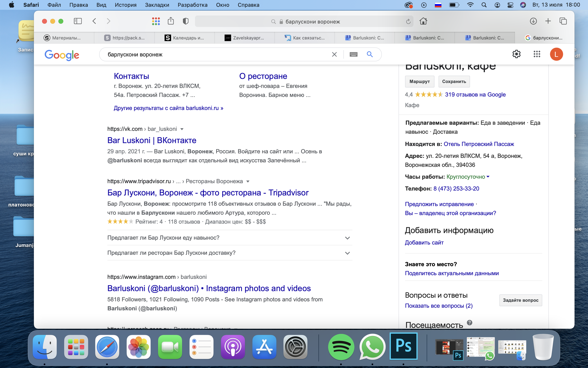The image size is (588, 368).
Task: Clear the Google search box with the X
Action: point(334,54)
